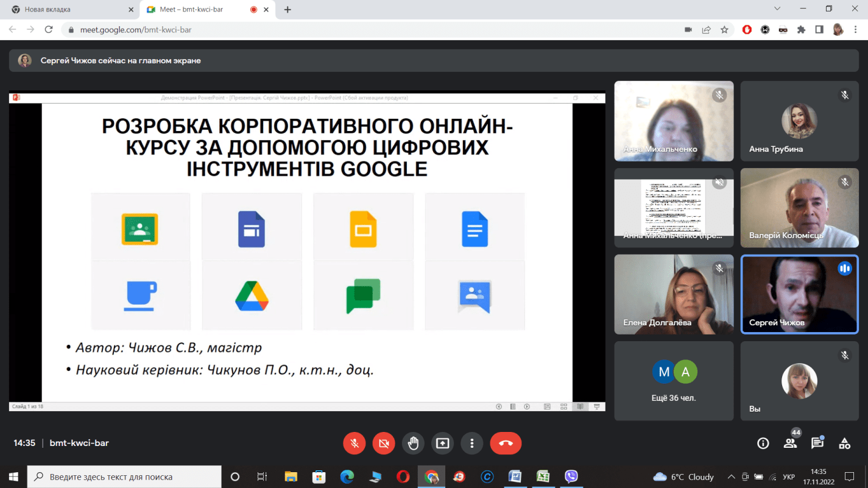Open the more options three-dot menu in Meet
Viewport: 868px width, 488px height.
472,444
